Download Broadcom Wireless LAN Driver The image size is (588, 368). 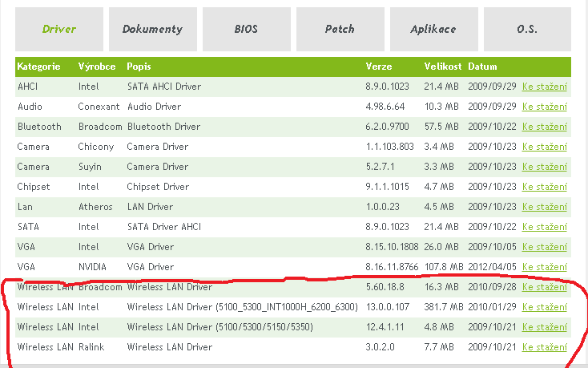pyautogui.click(x=544, y=287)
